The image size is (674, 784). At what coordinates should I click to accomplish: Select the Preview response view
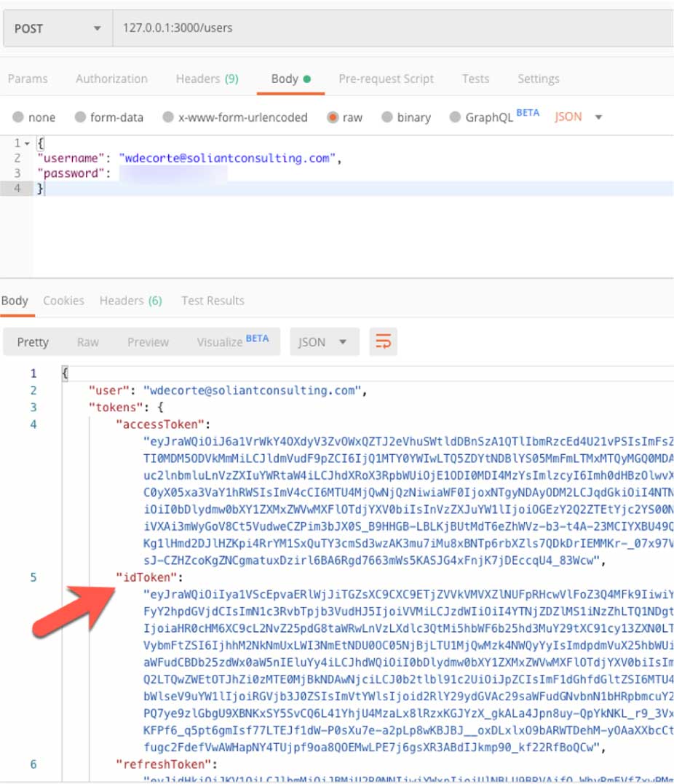(x=148, y=342)
